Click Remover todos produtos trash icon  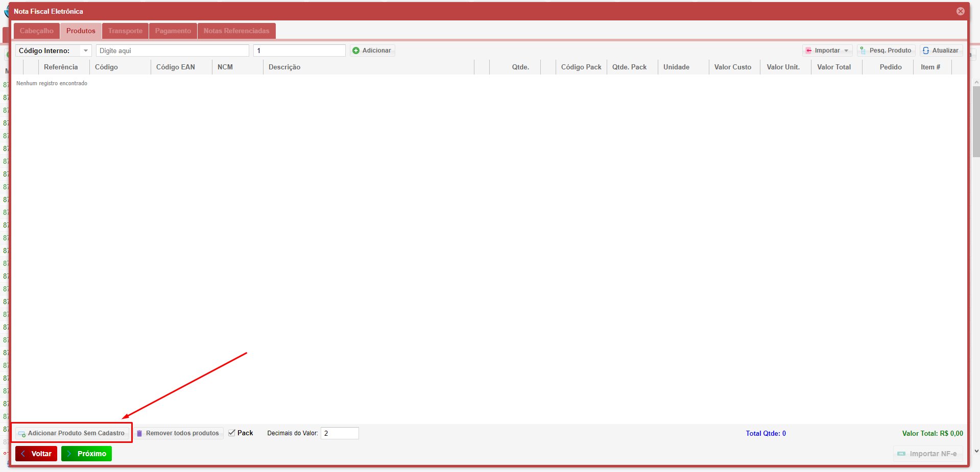(139, 433)
